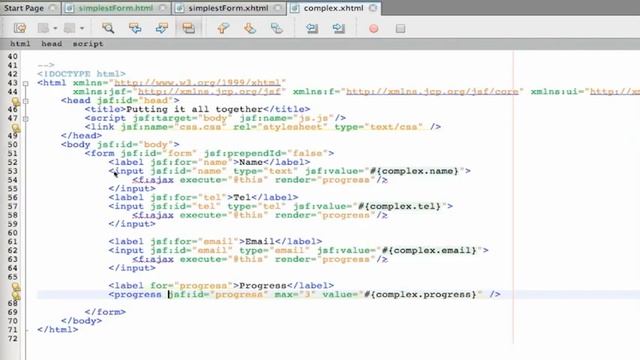Go to previous search occurrence icon
This screenshot has height=360, width=640.
pyautogui.click(x=135, y=28)
